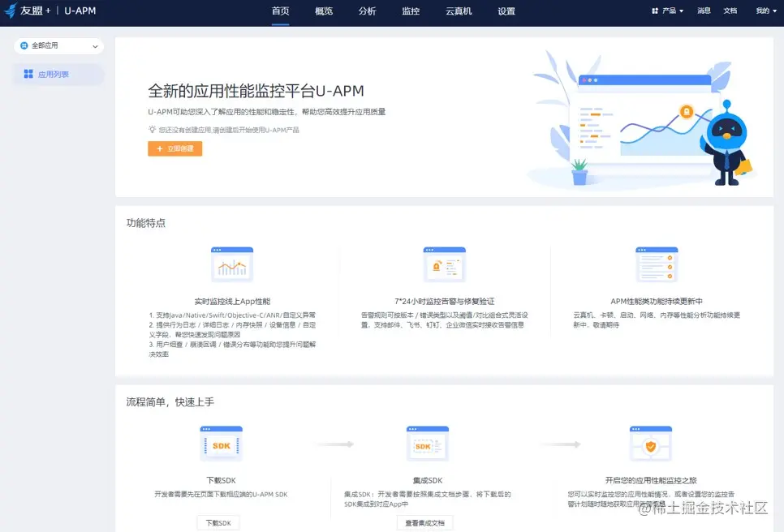Click the robot mascot illustration
784x532 pixels.
point(727,144)
